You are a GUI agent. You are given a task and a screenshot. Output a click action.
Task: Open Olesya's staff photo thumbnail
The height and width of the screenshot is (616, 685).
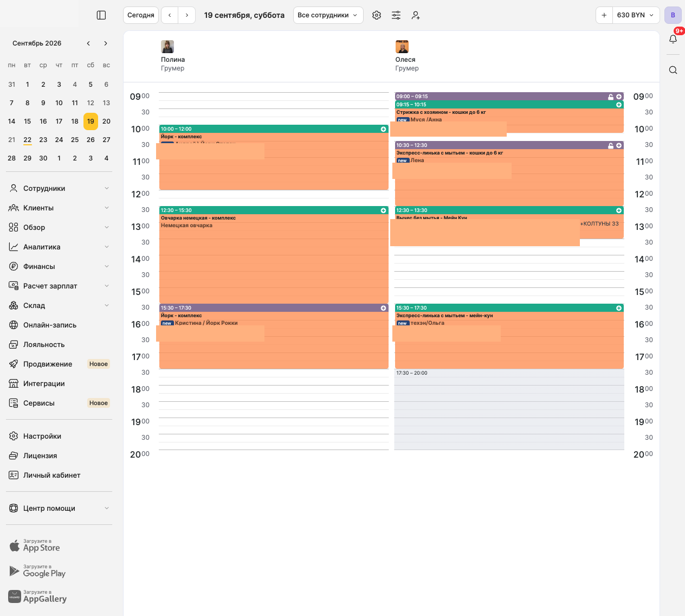402,47
